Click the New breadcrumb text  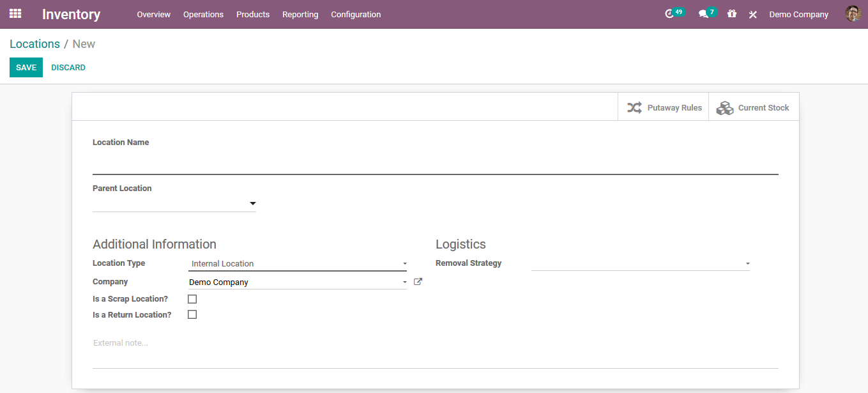[84, 44]
